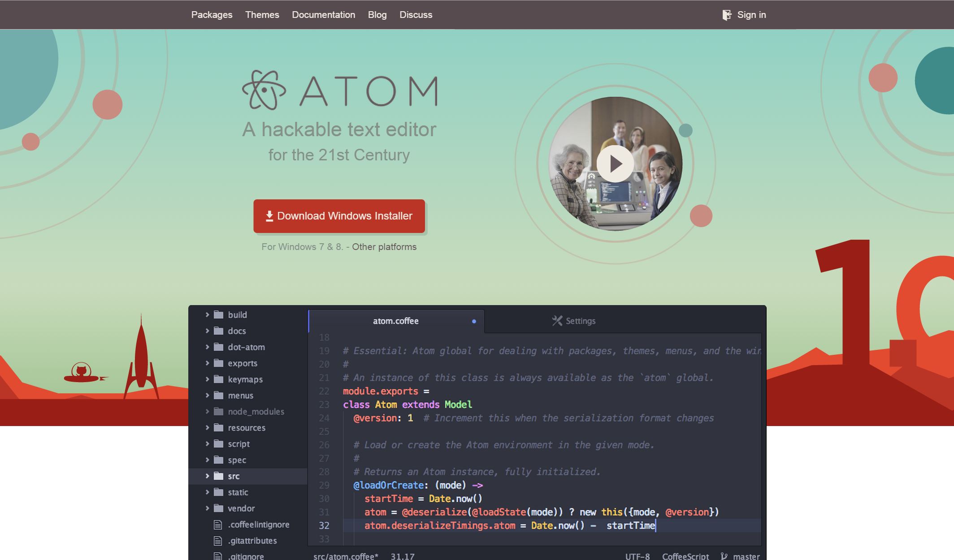
Task: Click the resources folder icon
Action: coord(218,427)
